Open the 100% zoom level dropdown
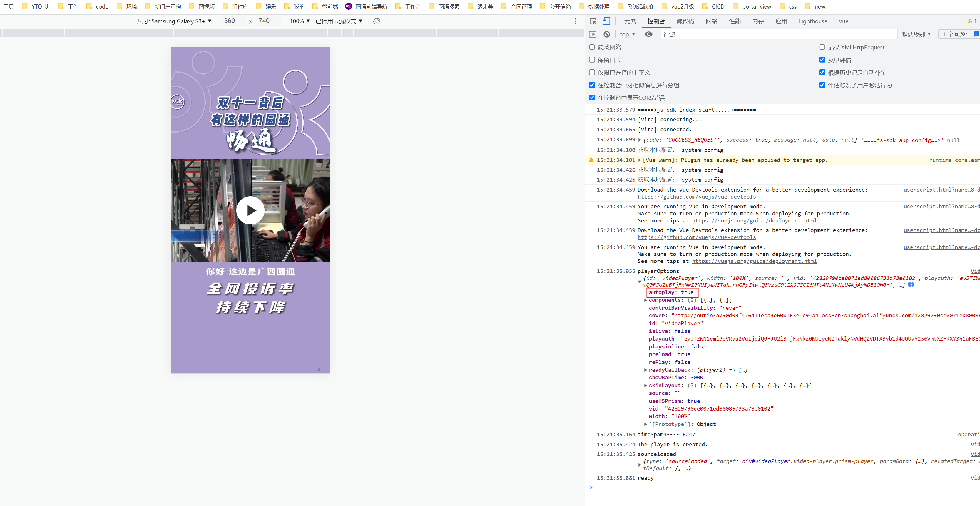The image size is (980, 506). [300, 21]
